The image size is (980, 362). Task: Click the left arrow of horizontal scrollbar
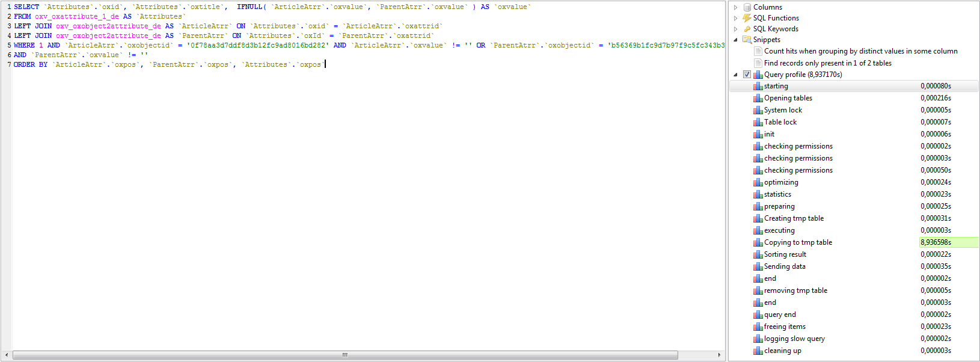click(x=7, y=355)
